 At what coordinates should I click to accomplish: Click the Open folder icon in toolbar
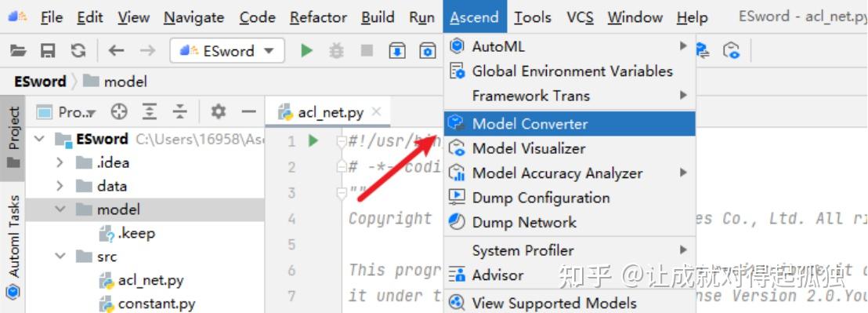click(18, 51)
